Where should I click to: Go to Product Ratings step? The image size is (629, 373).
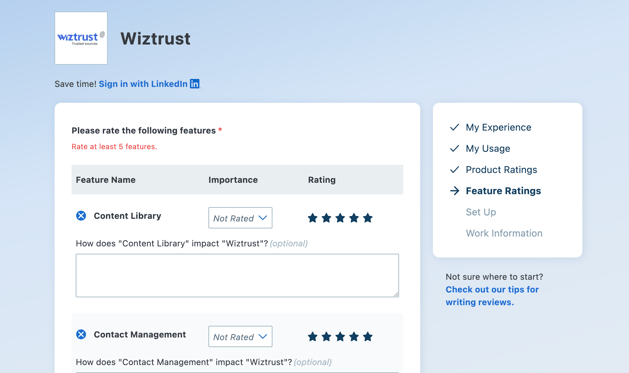(x=501, y=170)
